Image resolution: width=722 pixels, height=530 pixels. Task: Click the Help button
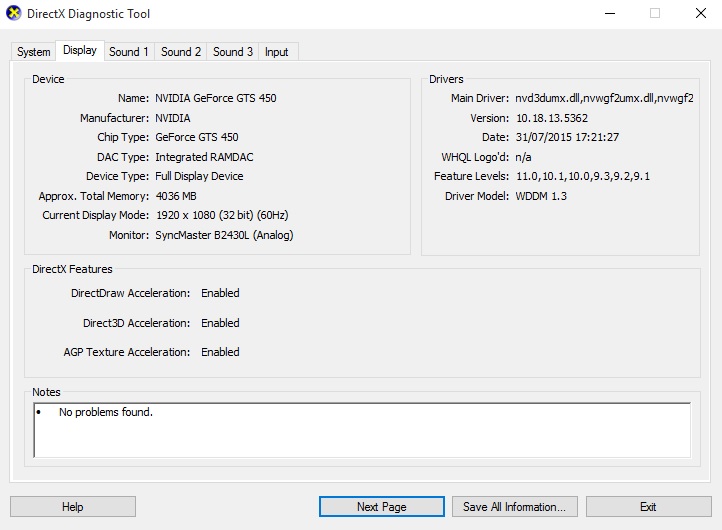pyautogui.click(x=73, y=507)
